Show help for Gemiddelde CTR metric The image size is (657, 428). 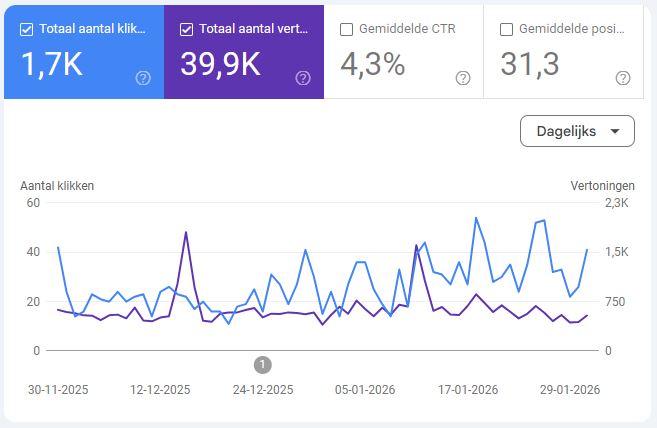[x=463, y=78]
